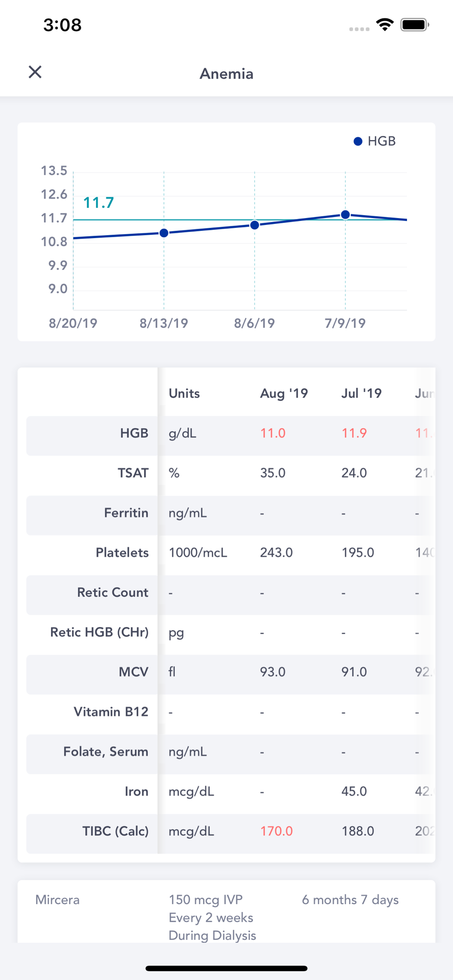Open the HGB row label
The height and width of the screenshot is (980, 453).
coord(134,433)
